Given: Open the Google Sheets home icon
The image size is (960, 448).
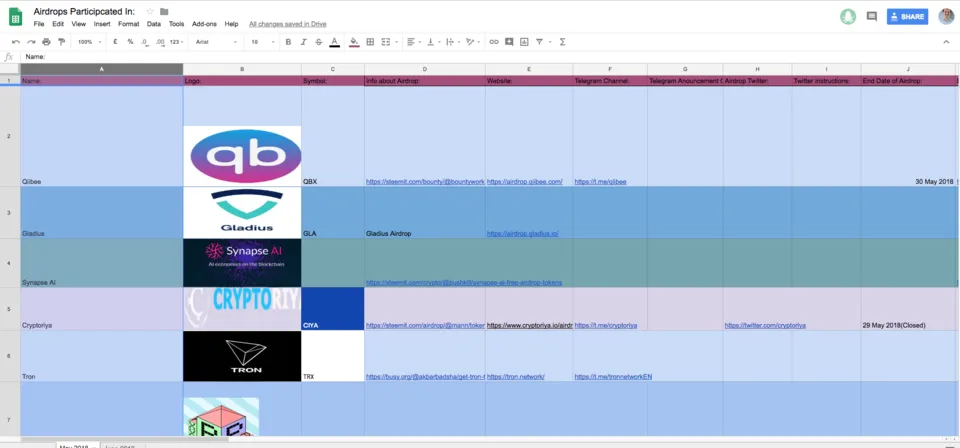Looking at the screenshot, I should pos(15,17).
